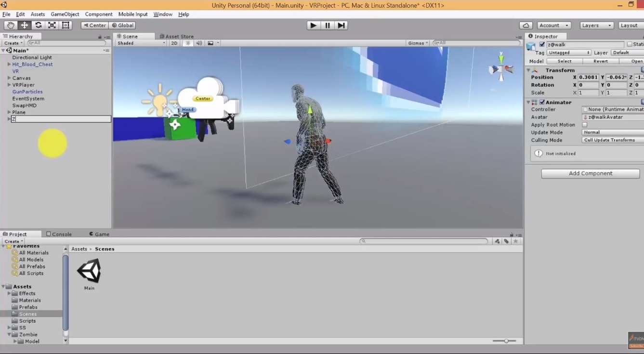This screenshot has width=644, height=354.
Task: Toggle Animator component enabled checkbox
Action: tap(542, 102)
